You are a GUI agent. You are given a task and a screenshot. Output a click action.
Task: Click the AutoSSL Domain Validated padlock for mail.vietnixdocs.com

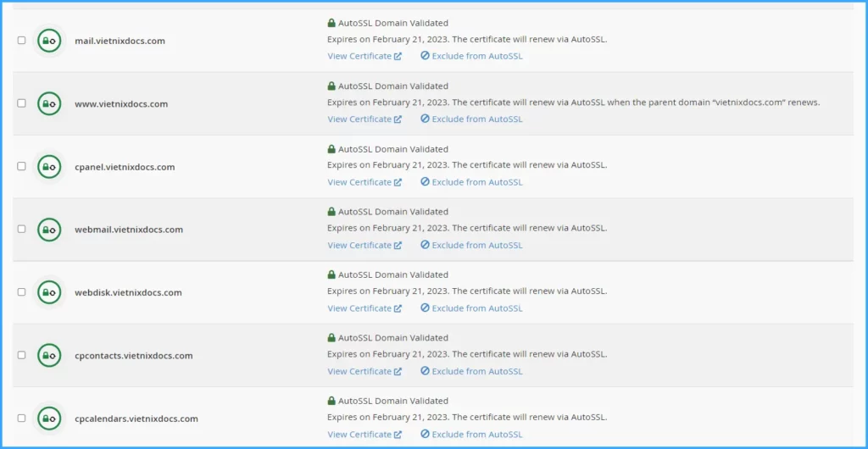(331, 23)
